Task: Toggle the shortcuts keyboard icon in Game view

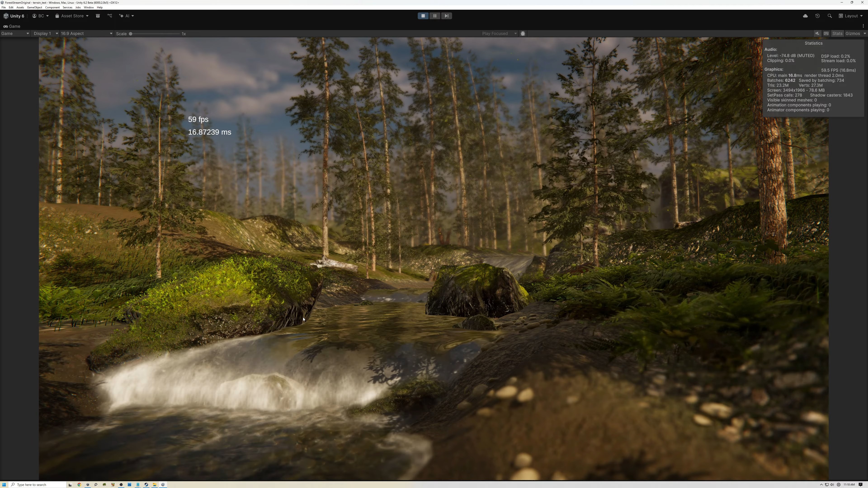Action: (826, 33)
